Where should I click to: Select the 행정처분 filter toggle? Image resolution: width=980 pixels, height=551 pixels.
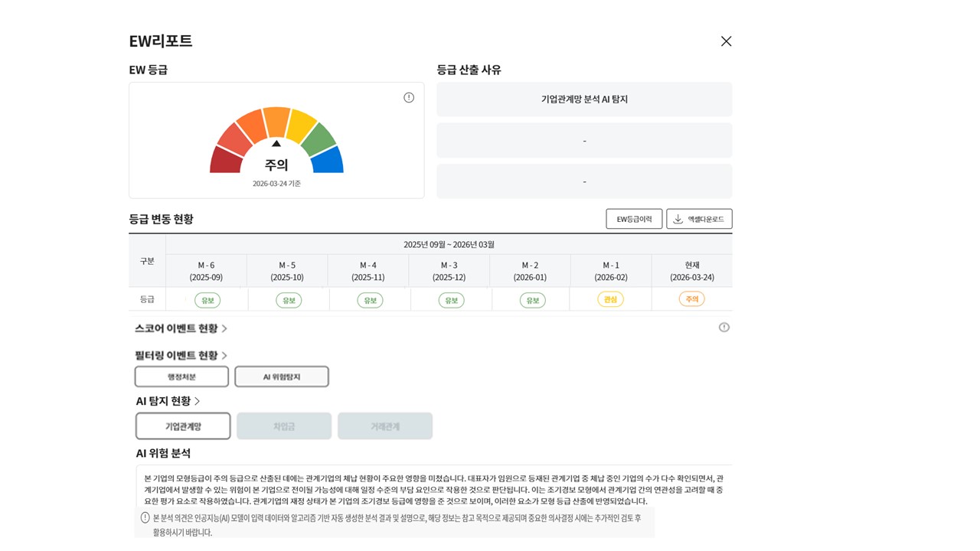[x=181, y=377]
